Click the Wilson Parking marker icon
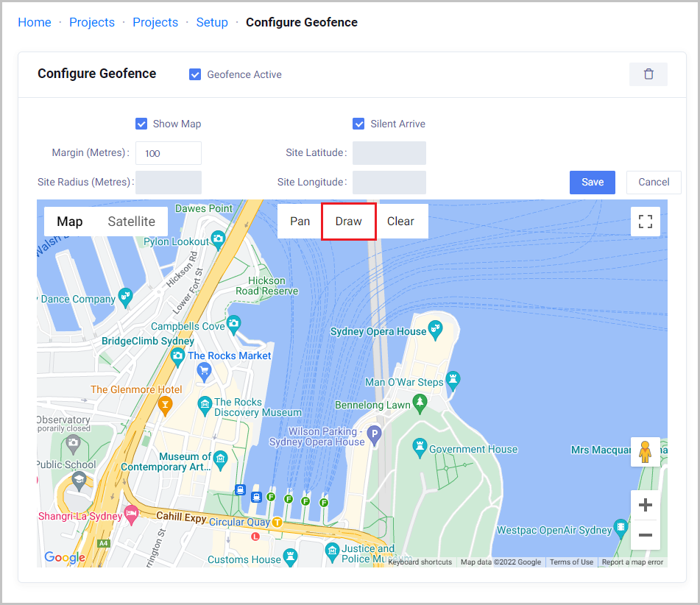Viewport: 700px width, 605px height. coord(375,434)
